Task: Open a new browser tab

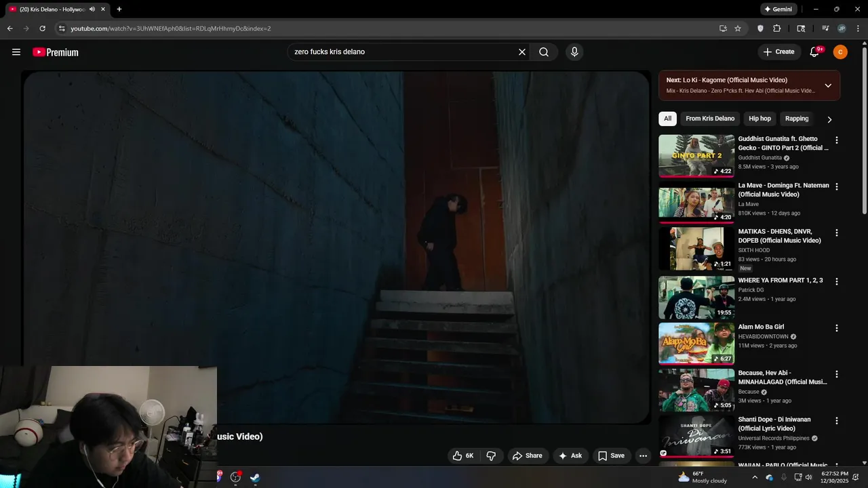Action: 119,9
